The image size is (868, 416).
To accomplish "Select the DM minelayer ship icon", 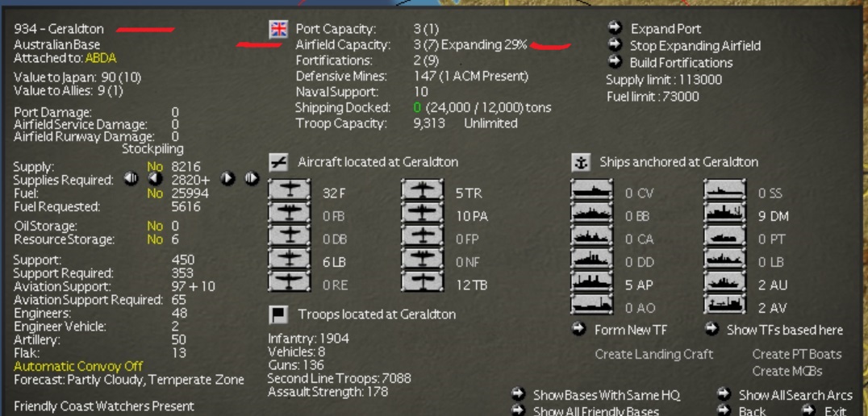I will (725, 213).
